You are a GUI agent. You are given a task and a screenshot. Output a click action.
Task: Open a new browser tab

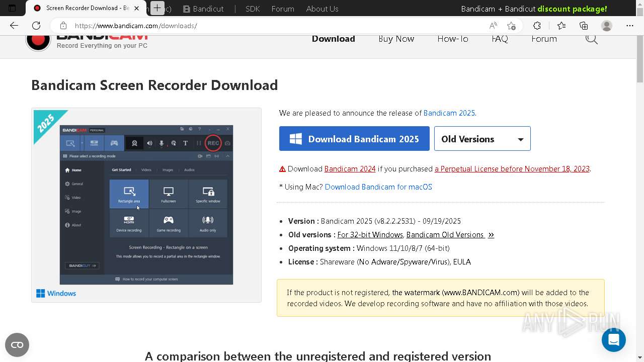157,8
